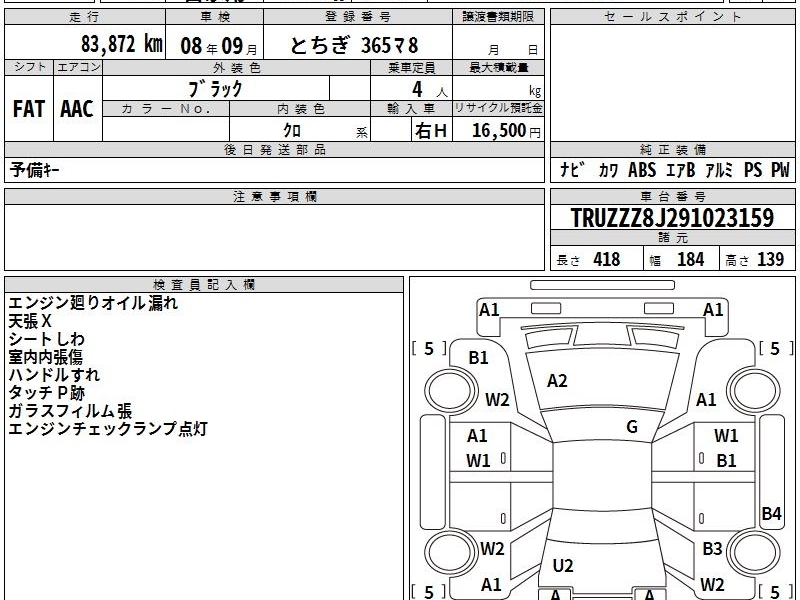
Task: Click the B4 mark on the side sill
Action: point(771,513)
